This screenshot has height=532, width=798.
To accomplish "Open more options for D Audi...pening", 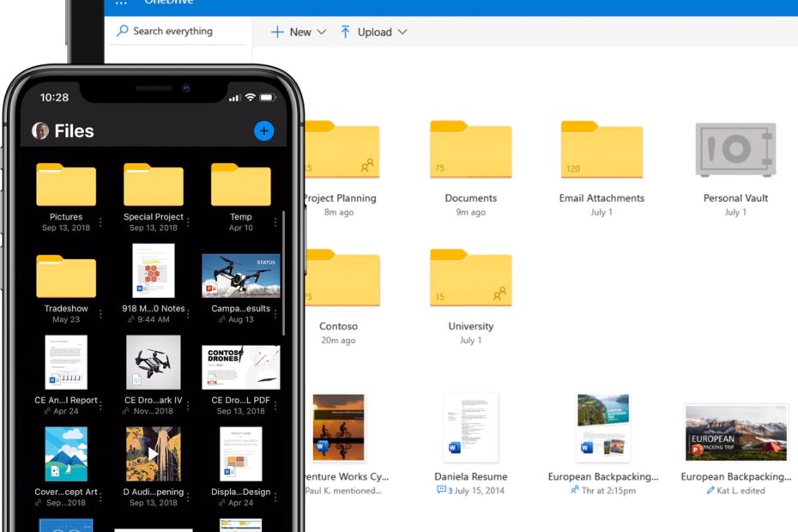I will point(188,497).
